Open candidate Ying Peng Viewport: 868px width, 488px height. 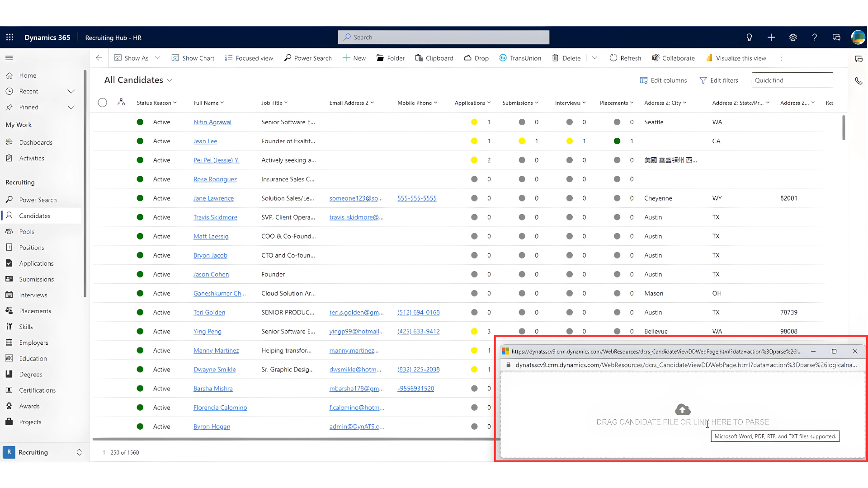pyautogui.click(x=208, y=331)
